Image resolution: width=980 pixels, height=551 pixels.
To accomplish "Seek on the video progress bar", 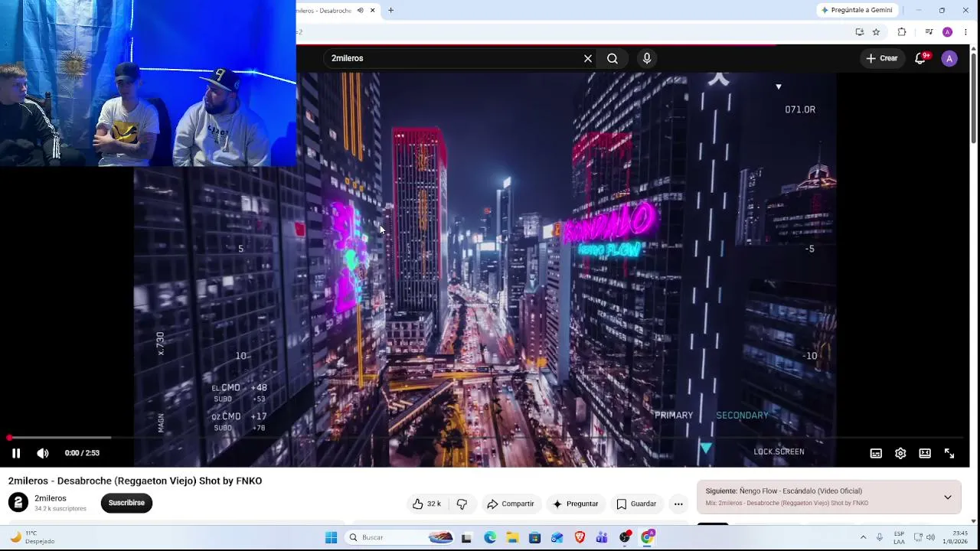I will [487, 438].
